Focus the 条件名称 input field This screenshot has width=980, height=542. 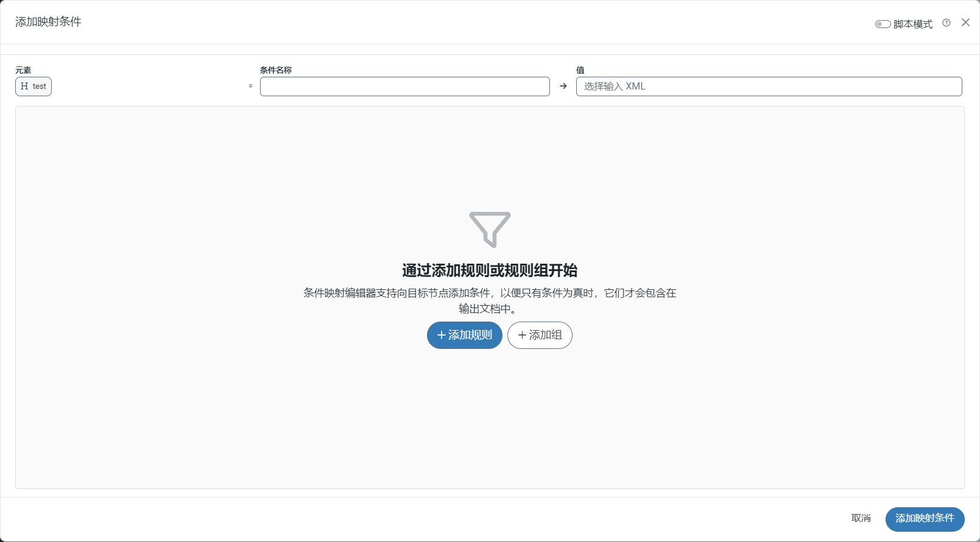click(x=404, y=86)
